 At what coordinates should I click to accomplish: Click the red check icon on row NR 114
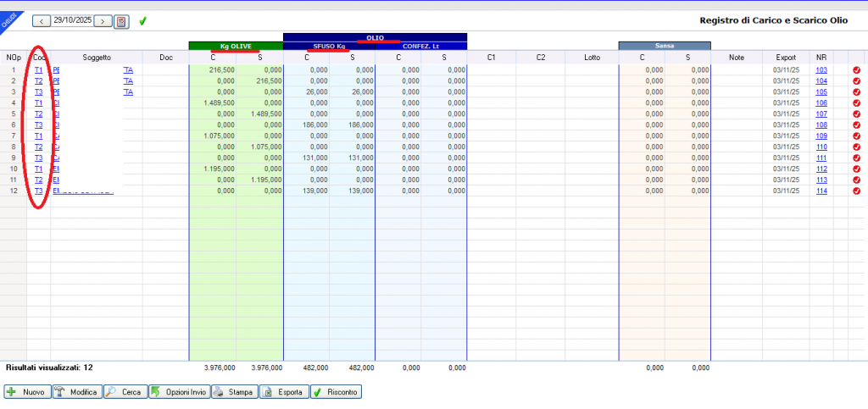[x=857, y=191]
